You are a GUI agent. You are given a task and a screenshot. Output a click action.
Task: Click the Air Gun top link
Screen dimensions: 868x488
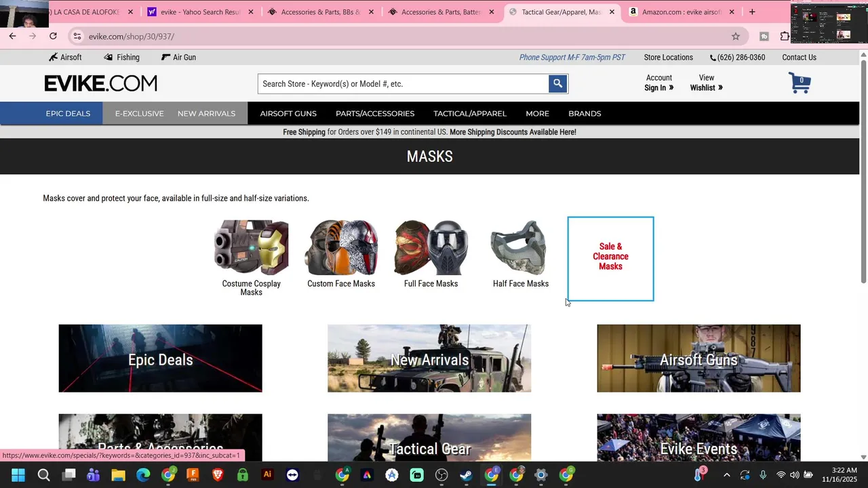[x=178, y=58]
